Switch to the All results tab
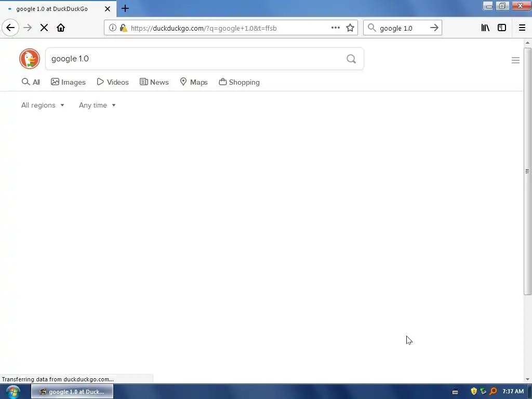Viewport: 532px width, 399px height. coord(31,82)
